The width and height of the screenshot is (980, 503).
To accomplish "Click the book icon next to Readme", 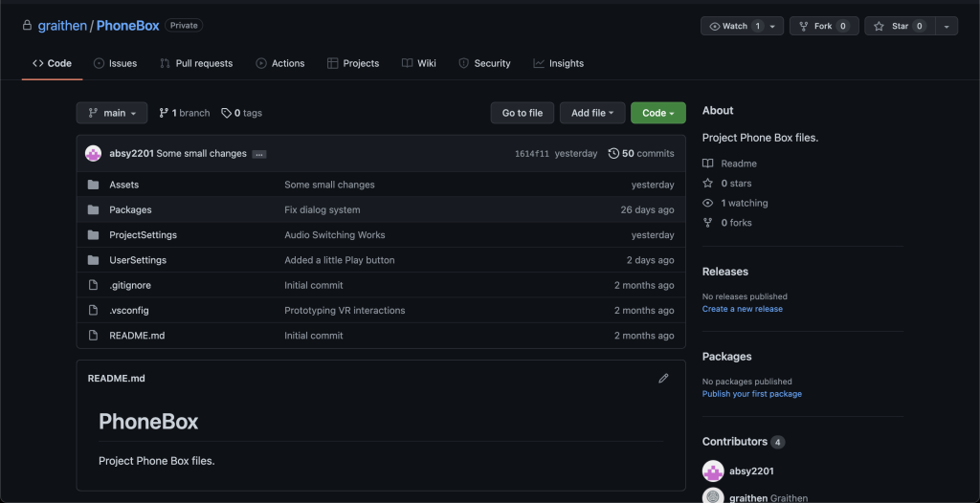I will pos(707,164).
